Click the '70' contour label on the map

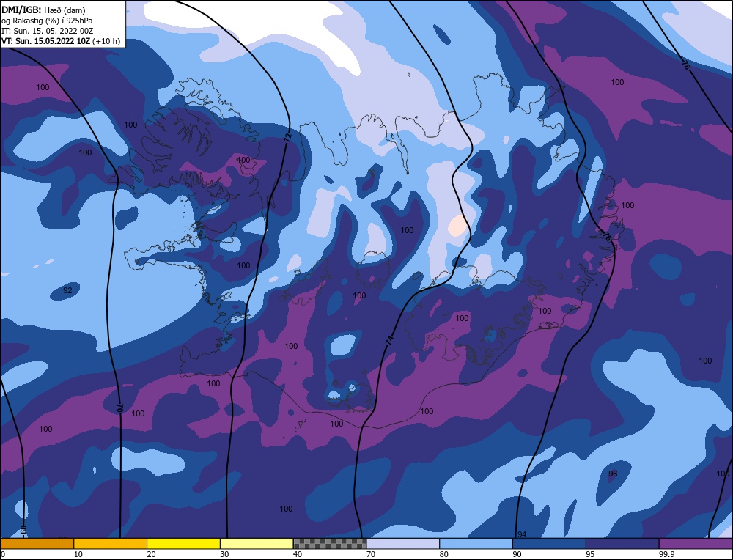coord(119,408)
